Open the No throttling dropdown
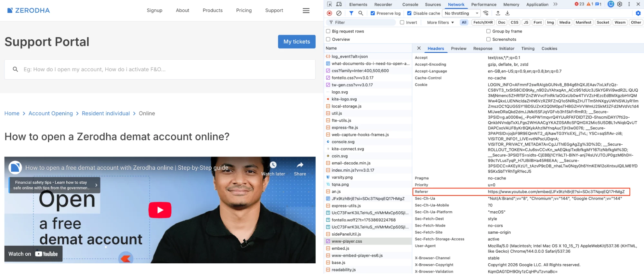This screenshot has height=274, width=644. (x=461, y=13)
